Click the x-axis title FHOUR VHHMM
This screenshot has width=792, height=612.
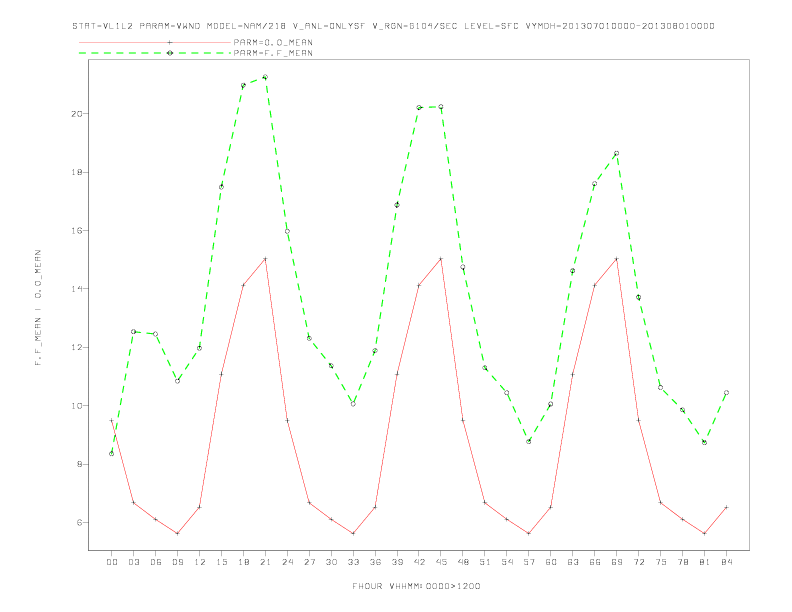pyautogui.click(x=416, y=586)
